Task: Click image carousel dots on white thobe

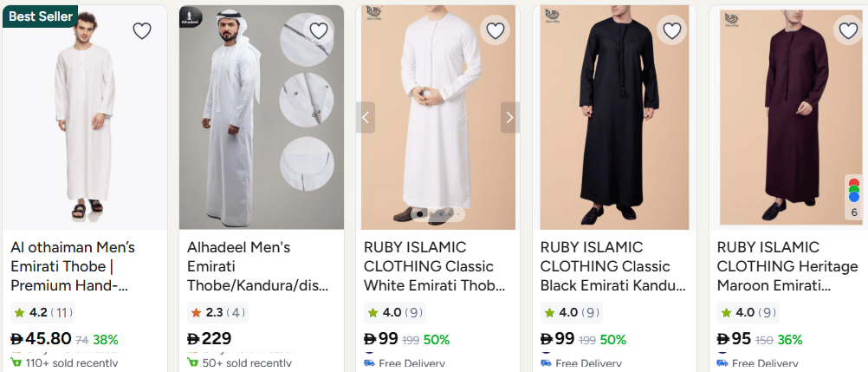Action: point(438,213)
